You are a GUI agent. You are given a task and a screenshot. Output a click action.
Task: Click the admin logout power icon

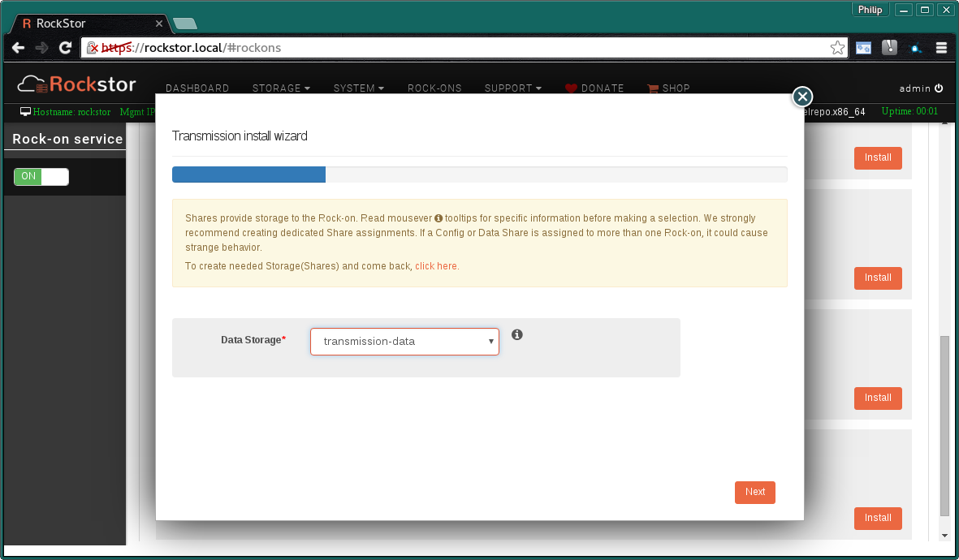click(x=939, y=88)
